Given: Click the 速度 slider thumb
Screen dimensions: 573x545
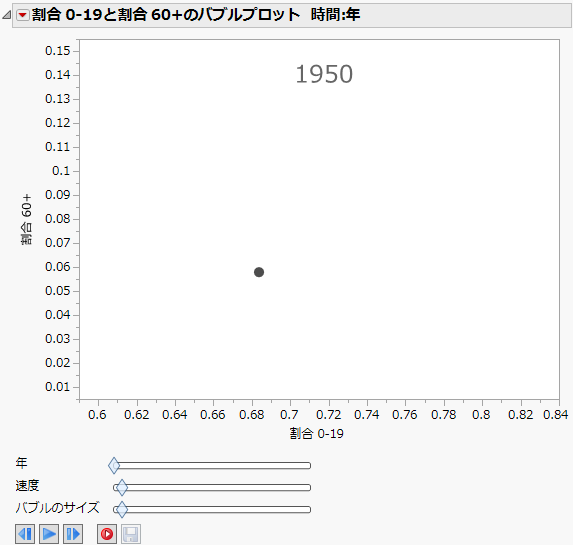Looking at the screenshot, I should tap(122, 488).
